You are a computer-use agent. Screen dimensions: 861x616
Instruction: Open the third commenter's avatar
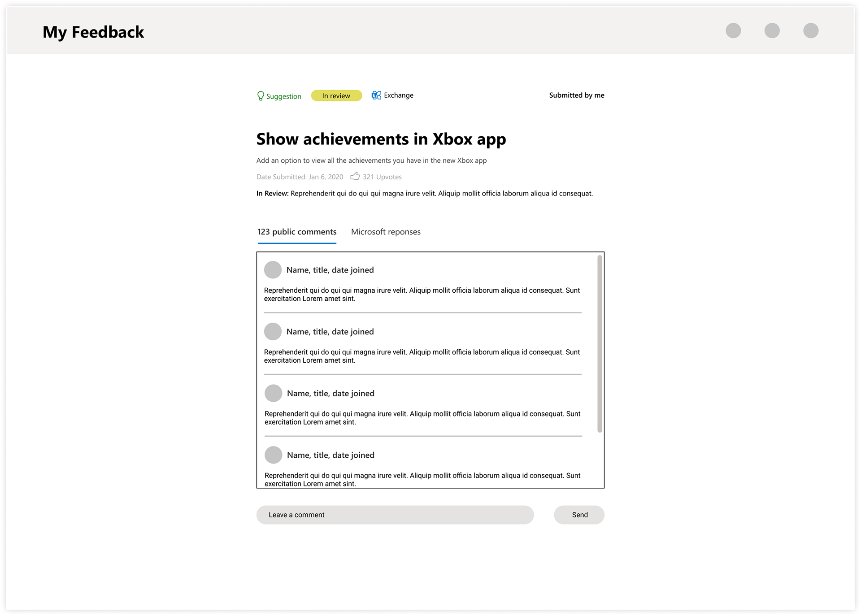[x=273, y=393]
